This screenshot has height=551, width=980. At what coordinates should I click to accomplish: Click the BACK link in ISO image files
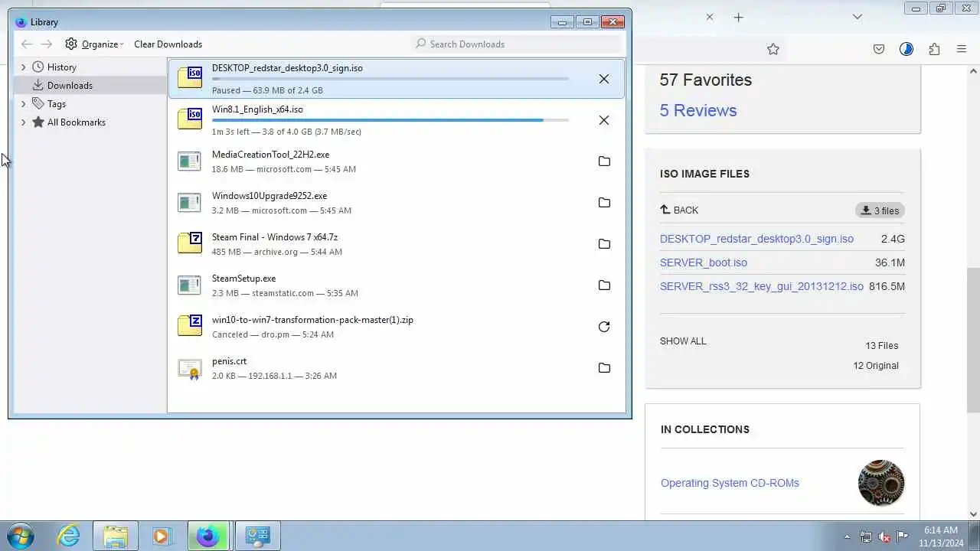[x=679, y=210]
